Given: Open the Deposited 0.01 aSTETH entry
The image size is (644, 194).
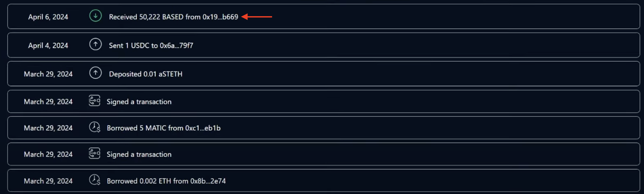Looking at the screenshot, I should pyautogui.click(x=324, y=74).
